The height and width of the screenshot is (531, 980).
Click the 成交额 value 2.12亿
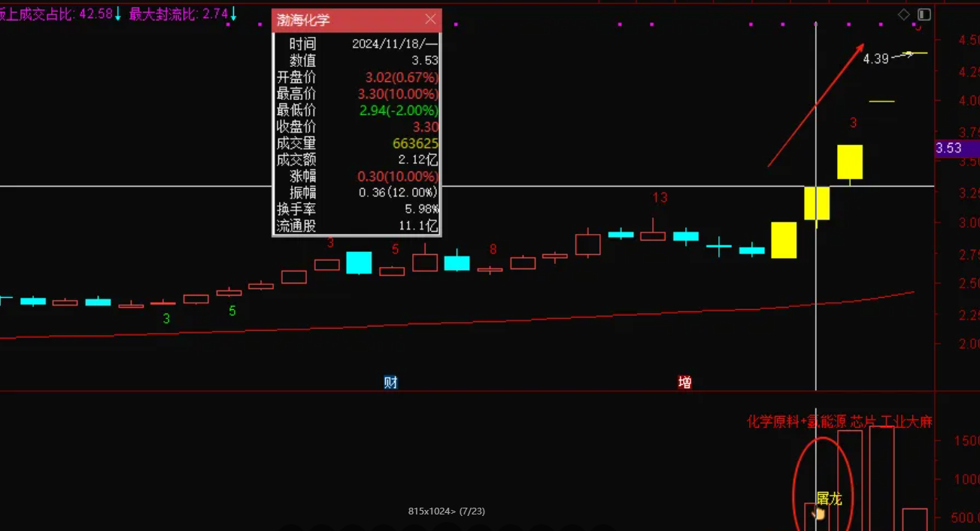pos(418,159)
